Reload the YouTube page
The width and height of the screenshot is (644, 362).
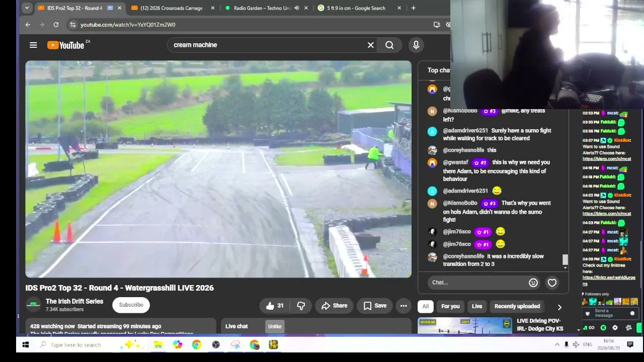coord(56,24)
